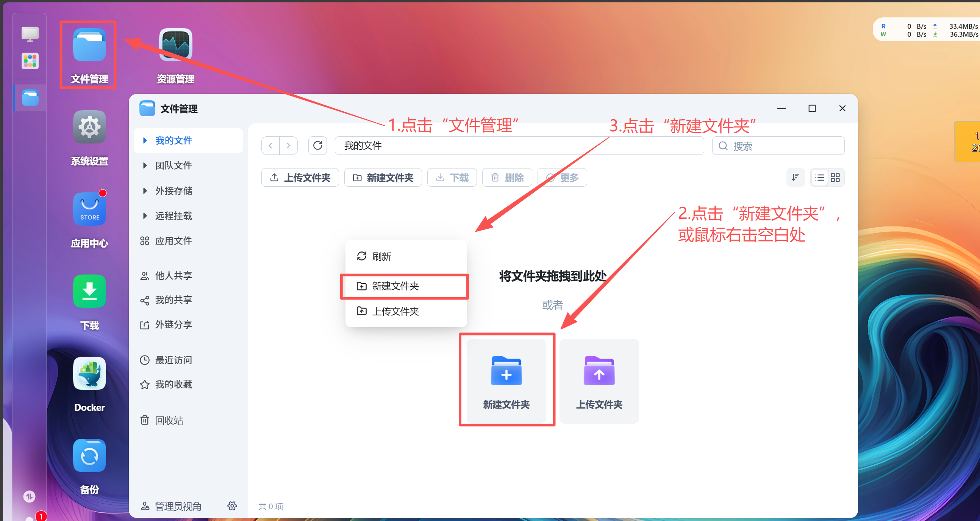Choose 刷新 in context menu

pos(381,257)
